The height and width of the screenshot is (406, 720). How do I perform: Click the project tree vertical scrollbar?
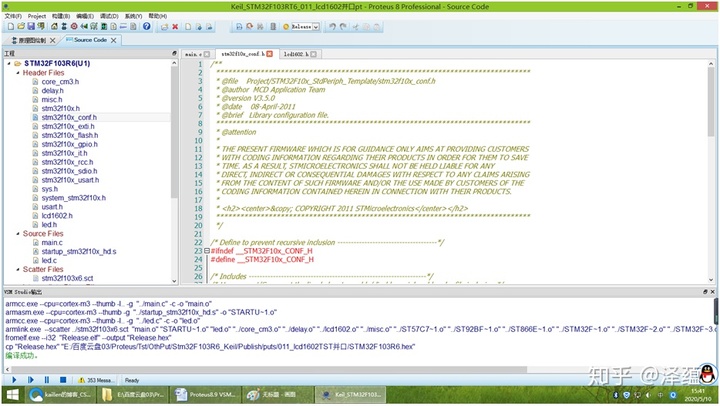pyautogui.click(x=174, y=133)
